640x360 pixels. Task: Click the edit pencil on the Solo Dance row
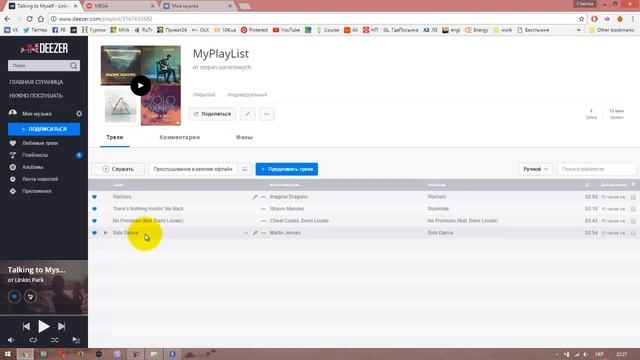[255, 233]
